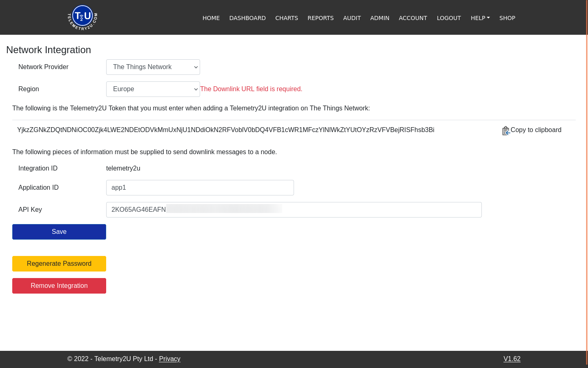Expand the HELP menu

point(480,18)
